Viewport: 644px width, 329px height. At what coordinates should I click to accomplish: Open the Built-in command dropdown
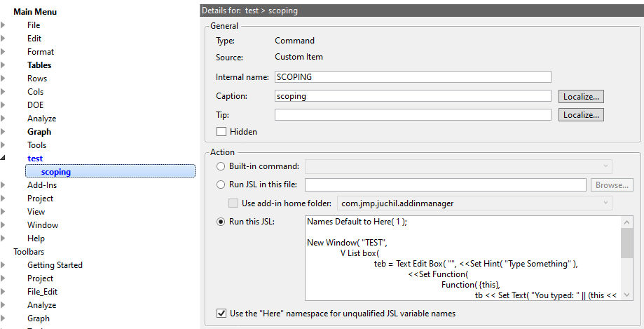click(458, 166)
